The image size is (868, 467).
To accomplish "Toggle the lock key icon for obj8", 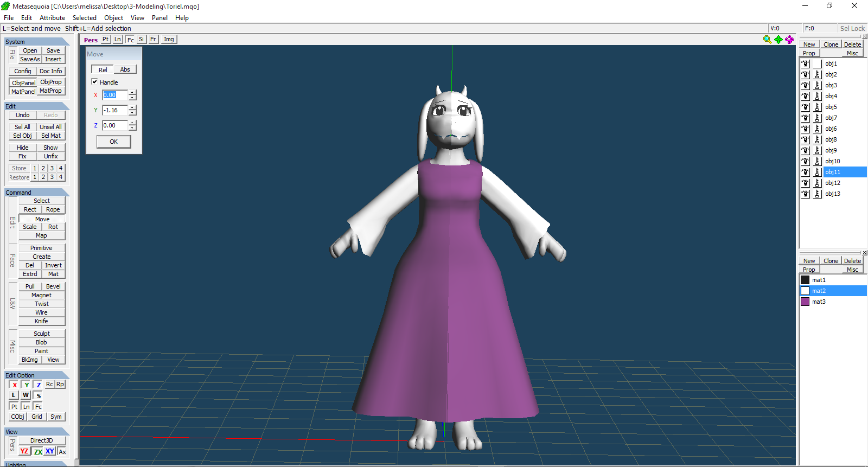I will click(818, 139).
